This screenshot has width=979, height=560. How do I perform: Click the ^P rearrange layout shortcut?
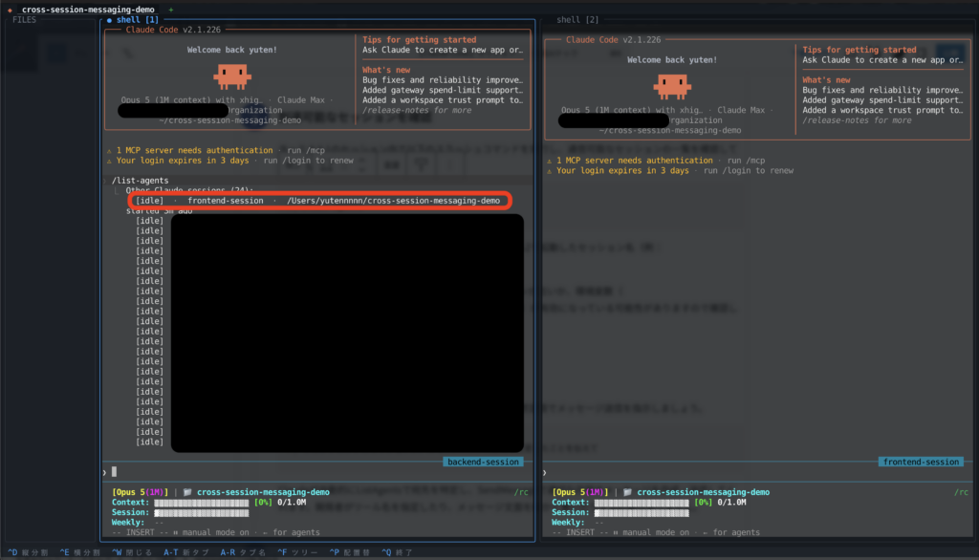(350, 552)
